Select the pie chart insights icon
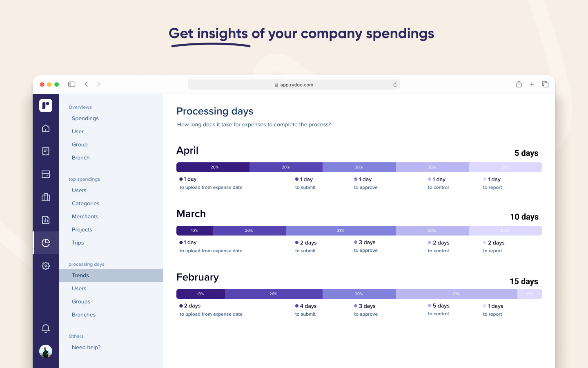The width and height of the screenshot is (588, 368). click(46, 243)
